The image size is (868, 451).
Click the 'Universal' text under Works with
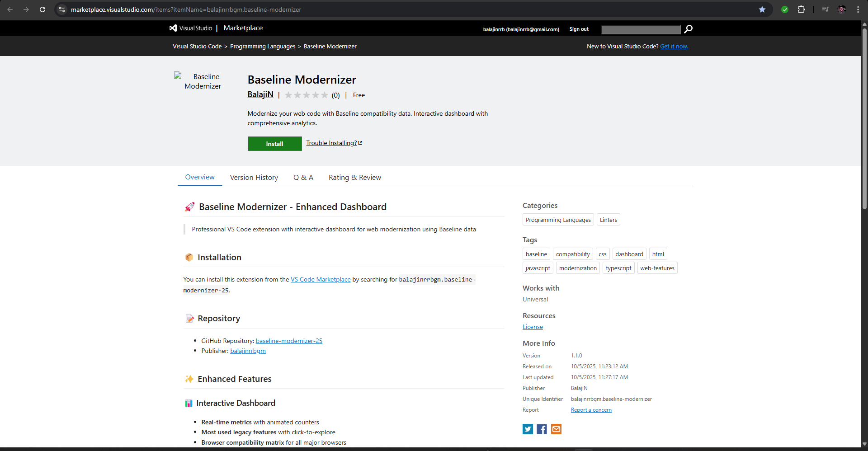tap(535, 299)
